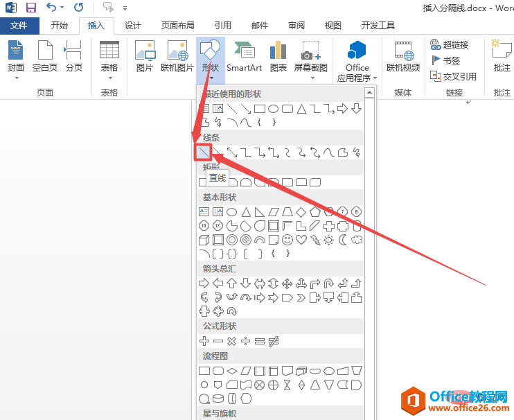Screen dimensions: 514x420
Task: Click the Undo arrow icon
Action: click(x=51, y=7)
